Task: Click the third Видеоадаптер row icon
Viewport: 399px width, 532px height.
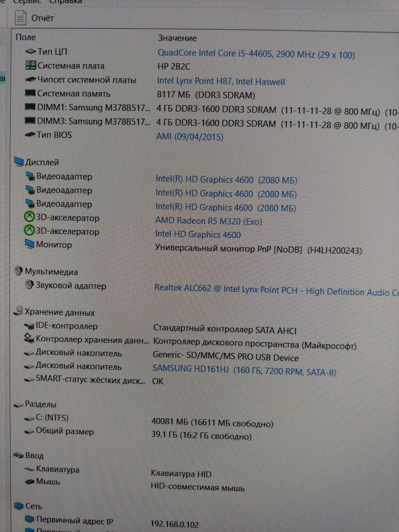Action: pos(30,204)
